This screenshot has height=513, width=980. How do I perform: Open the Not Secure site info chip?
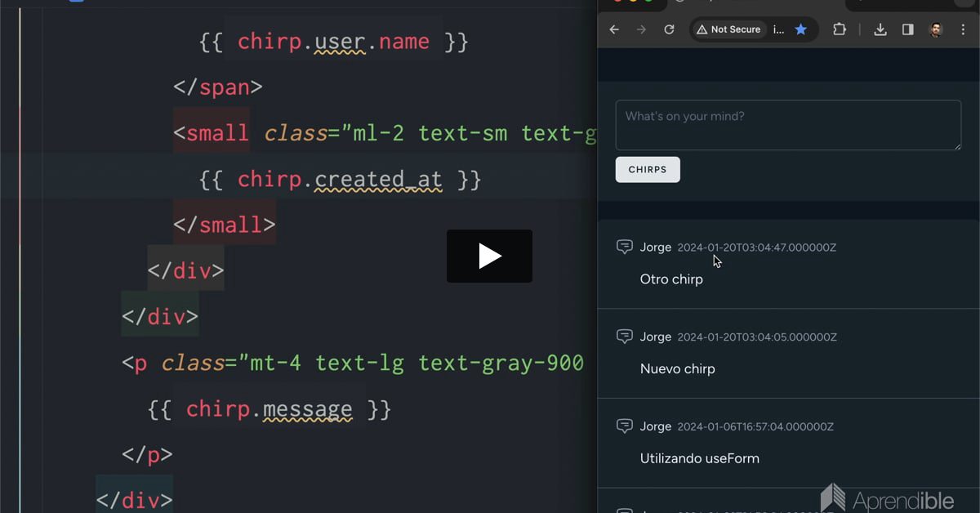728,29
